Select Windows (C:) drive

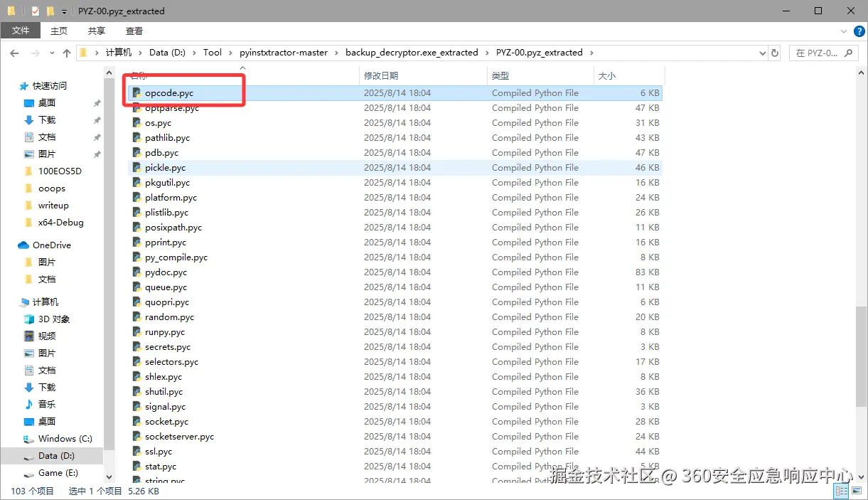tap(65, 439)
